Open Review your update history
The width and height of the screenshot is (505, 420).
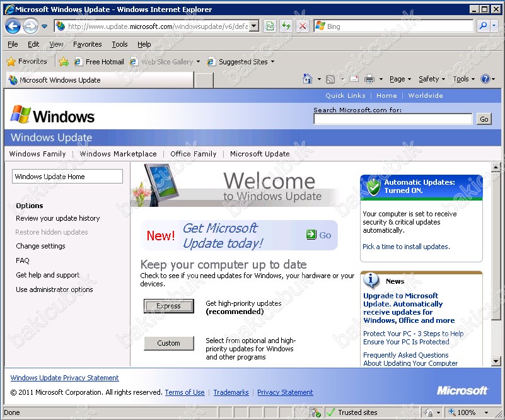(x=58, y=218)
